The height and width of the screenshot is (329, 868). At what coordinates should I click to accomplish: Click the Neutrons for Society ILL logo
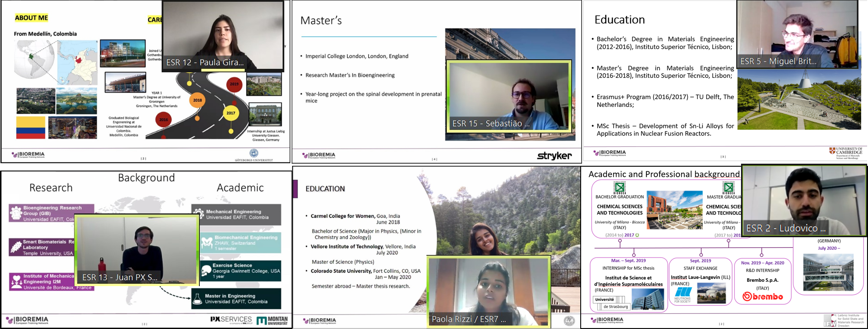(x=683, y=294)
